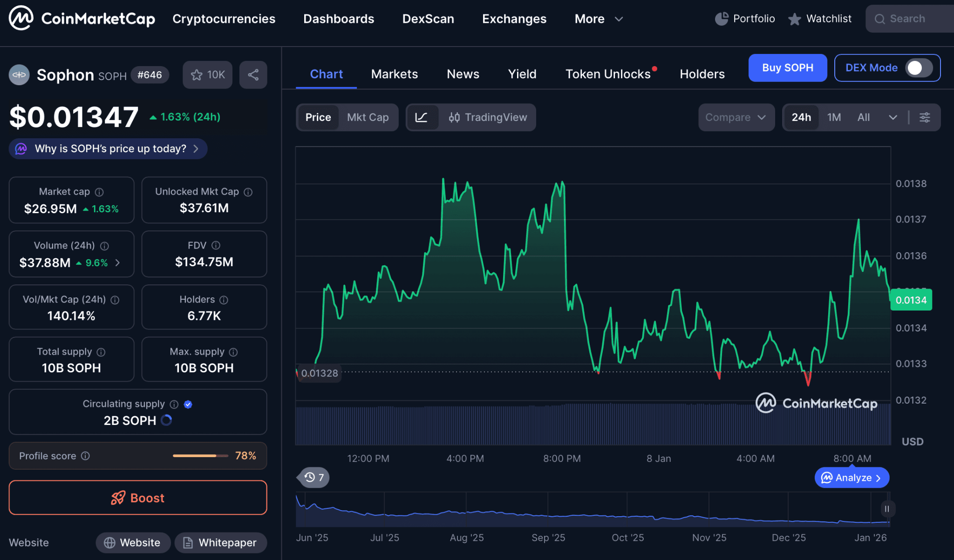Select the 1M timeframe

coord(833,117)
